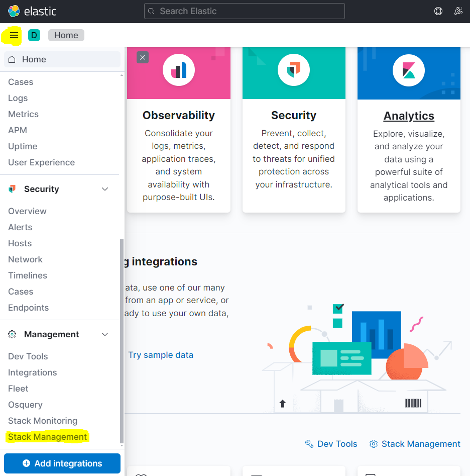Open Endpoints under Security
Screen dimensions: 470x476
(29, 308)
